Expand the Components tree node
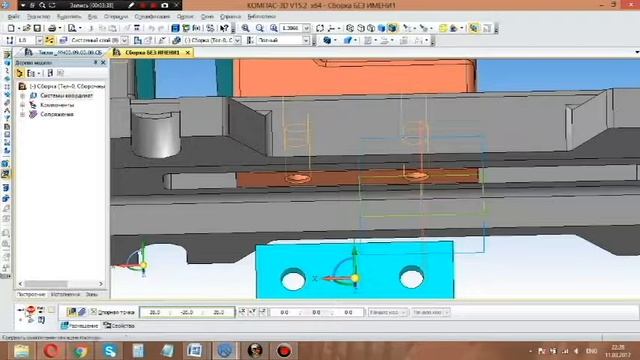The width and height of the screenshot is (640, 360). click(x=23, y=105)
